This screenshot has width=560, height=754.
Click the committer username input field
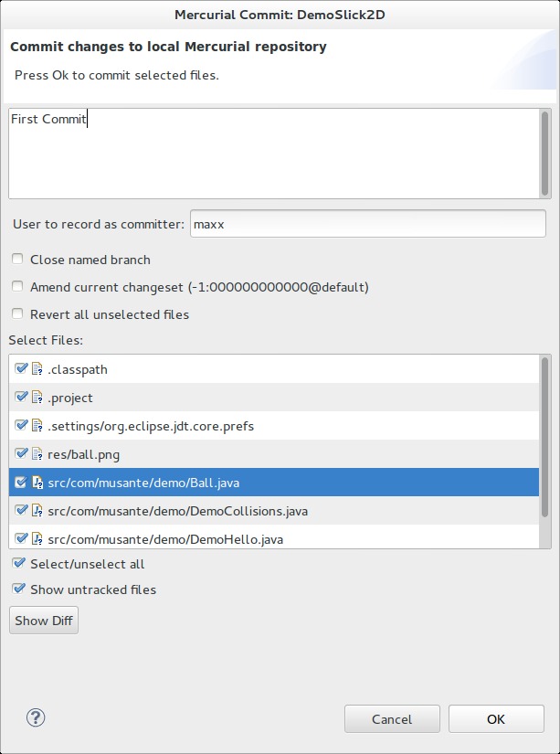367,224
